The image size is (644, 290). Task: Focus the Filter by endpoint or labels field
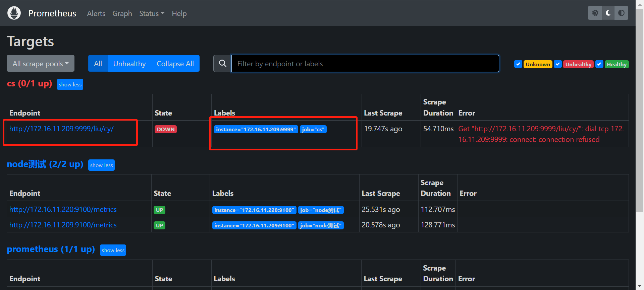(365, 64)
